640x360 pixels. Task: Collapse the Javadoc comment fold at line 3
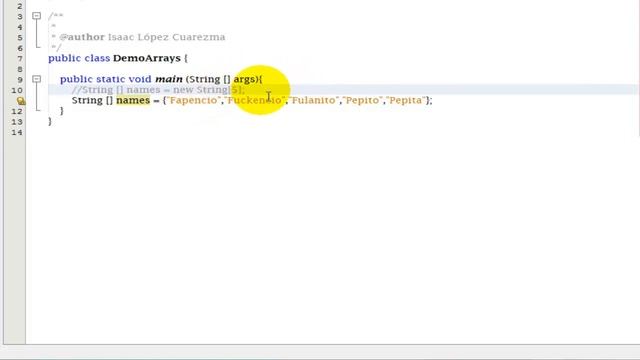click(36, 16)
